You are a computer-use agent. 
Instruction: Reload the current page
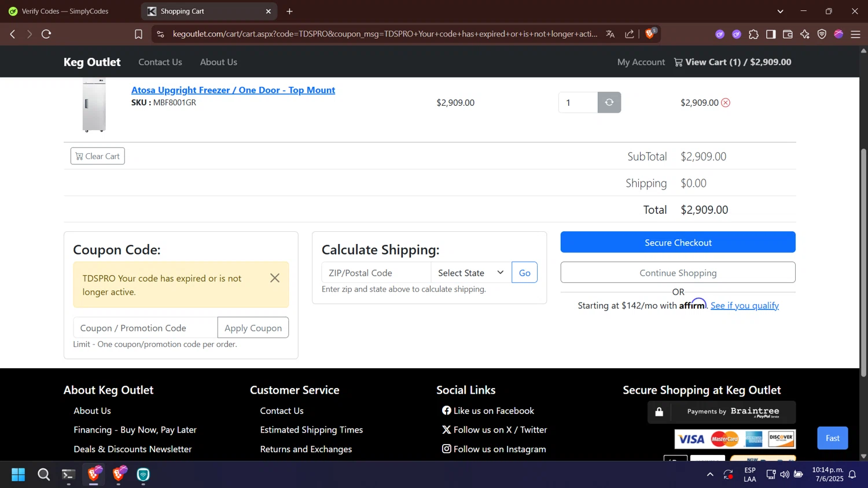(x=46, y=34)
